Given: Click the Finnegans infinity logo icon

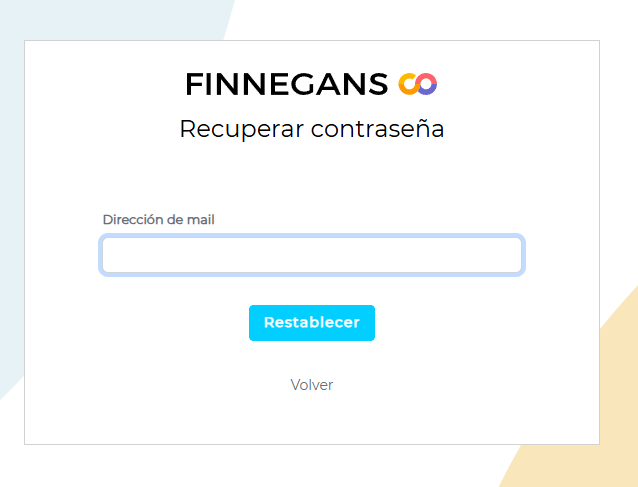Looking at the screenshot, I should [418, 85].
